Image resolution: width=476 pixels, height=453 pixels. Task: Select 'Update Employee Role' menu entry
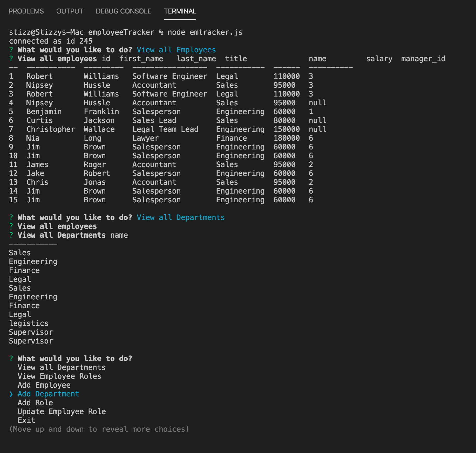(x=62, y=411)
